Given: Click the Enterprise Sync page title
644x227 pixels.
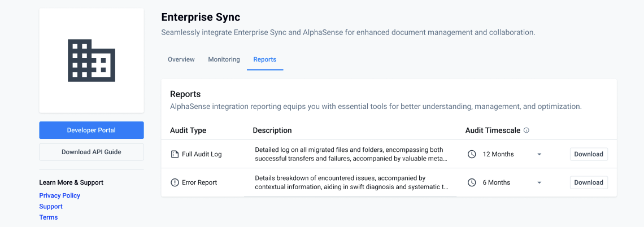Looking at the screenshot, I should click(201, 18).
